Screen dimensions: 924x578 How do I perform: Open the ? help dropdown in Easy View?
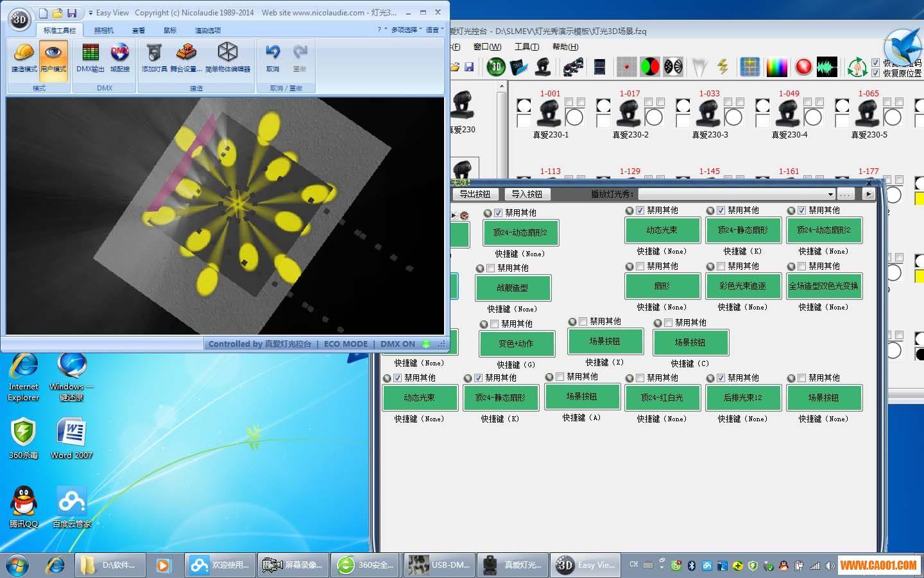(x=381, y=30)
